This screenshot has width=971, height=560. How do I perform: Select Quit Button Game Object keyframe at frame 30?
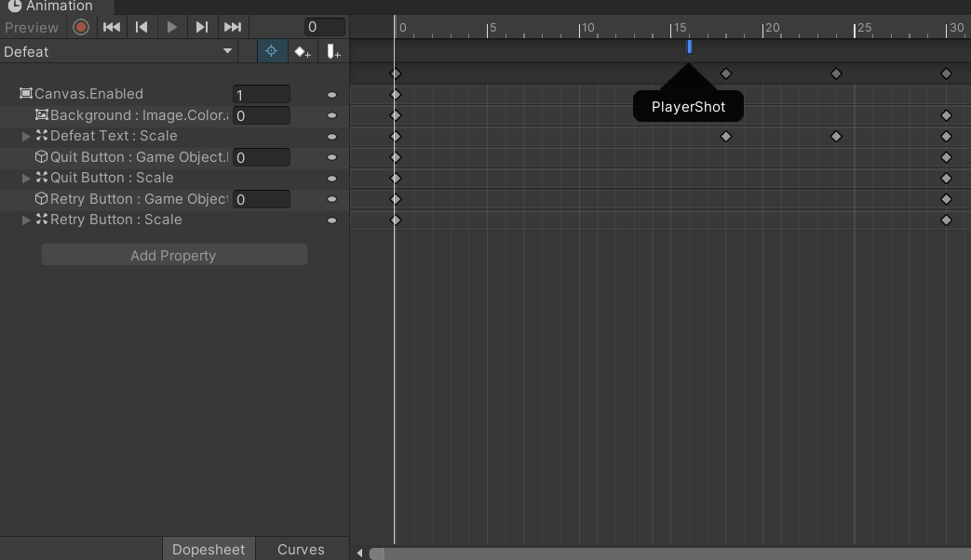click(946, 157)
